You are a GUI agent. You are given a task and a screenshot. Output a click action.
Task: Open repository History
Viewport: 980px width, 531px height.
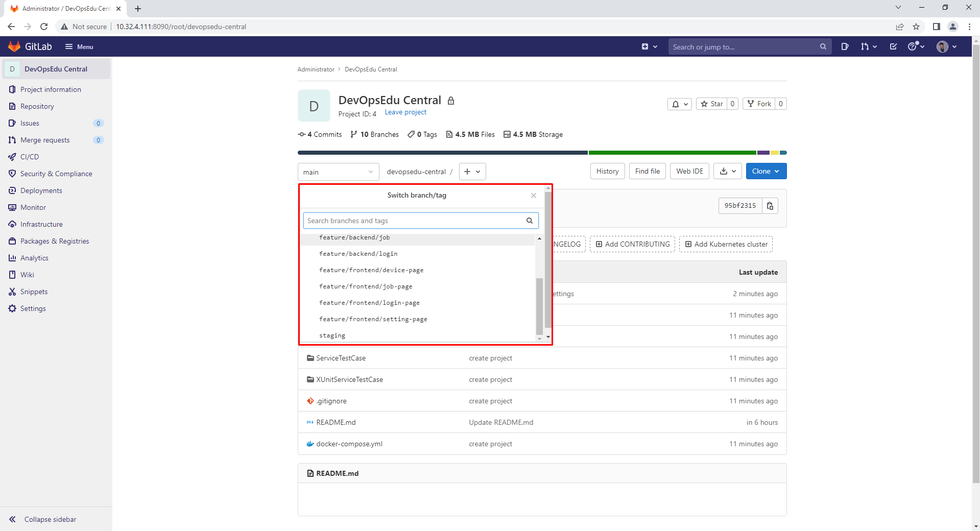coord(607,171)
